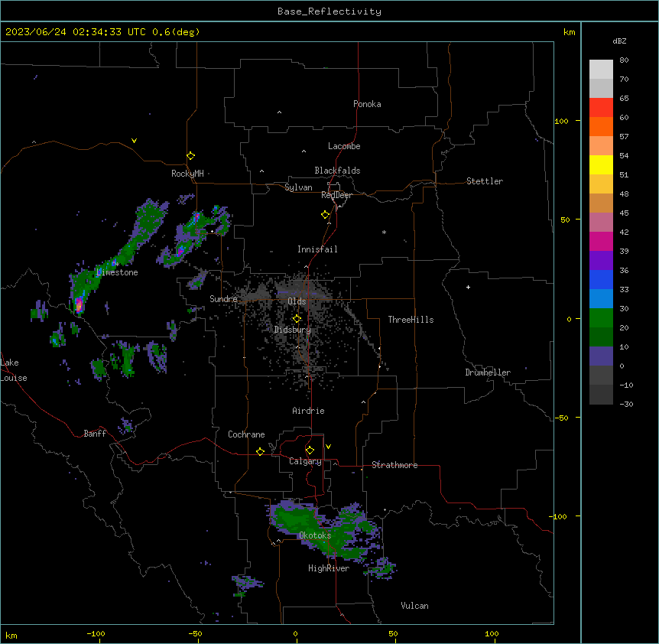Select the yellow 51-54 dBZ legend swatch
The height and width of the screenshot is (644, 659).
pos(601,164)
